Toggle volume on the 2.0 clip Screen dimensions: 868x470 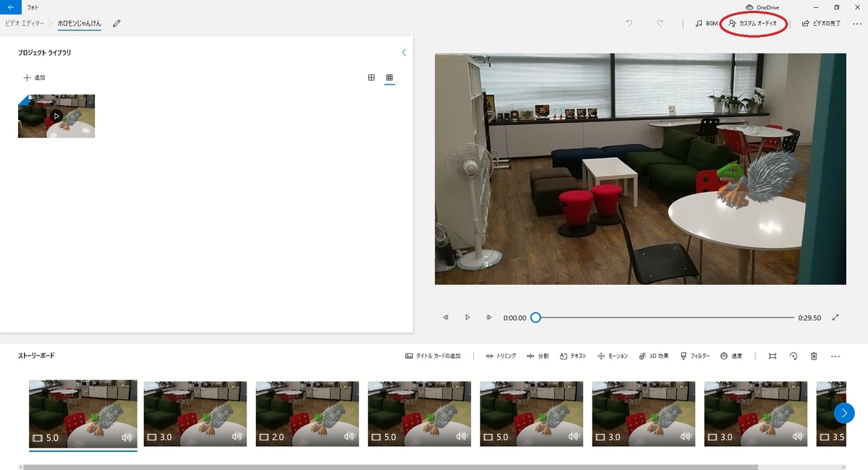point(349,437)
